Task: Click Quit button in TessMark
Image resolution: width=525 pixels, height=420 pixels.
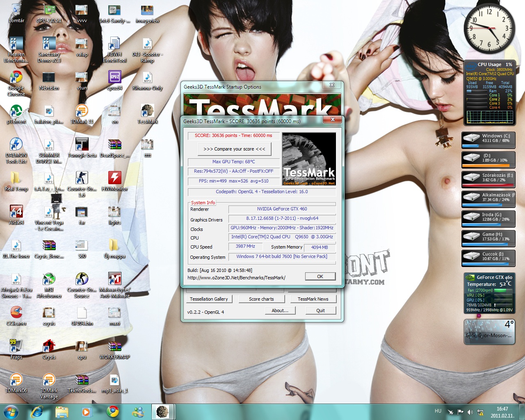Action: [x=320, y=310]
